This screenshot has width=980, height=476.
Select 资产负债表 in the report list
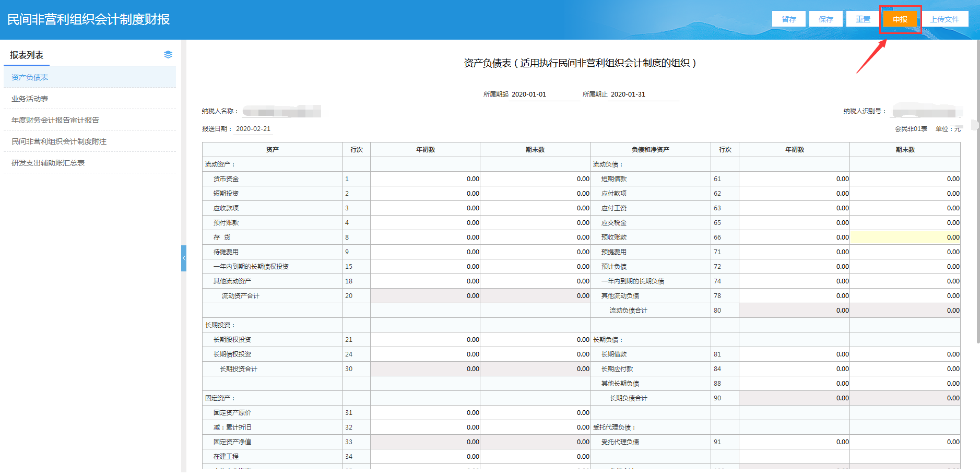click(x=30, y=77)
